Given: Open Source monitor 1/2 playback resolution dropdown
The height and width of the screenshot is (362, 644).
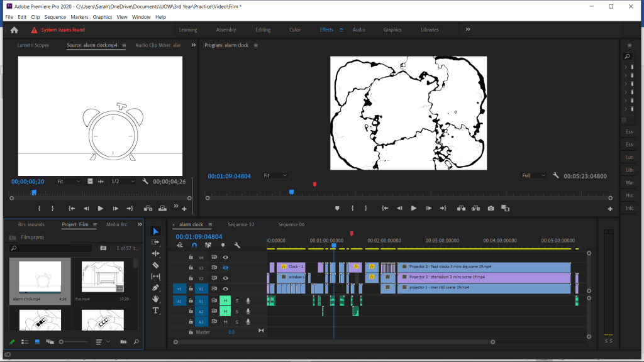Looking at the screenshot, I should [123, 181].
